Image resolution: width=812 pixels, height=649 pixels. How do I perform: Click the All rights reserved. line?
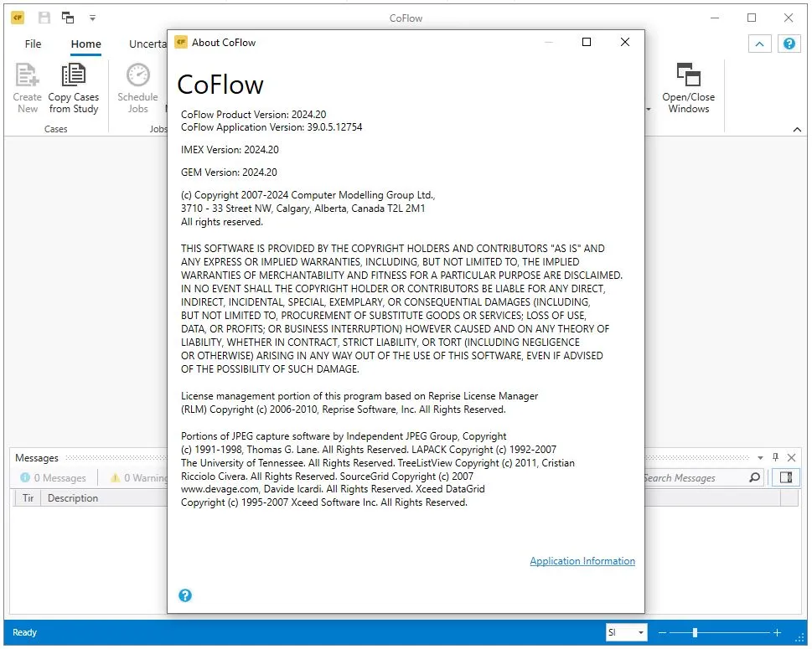coord(222,222)
